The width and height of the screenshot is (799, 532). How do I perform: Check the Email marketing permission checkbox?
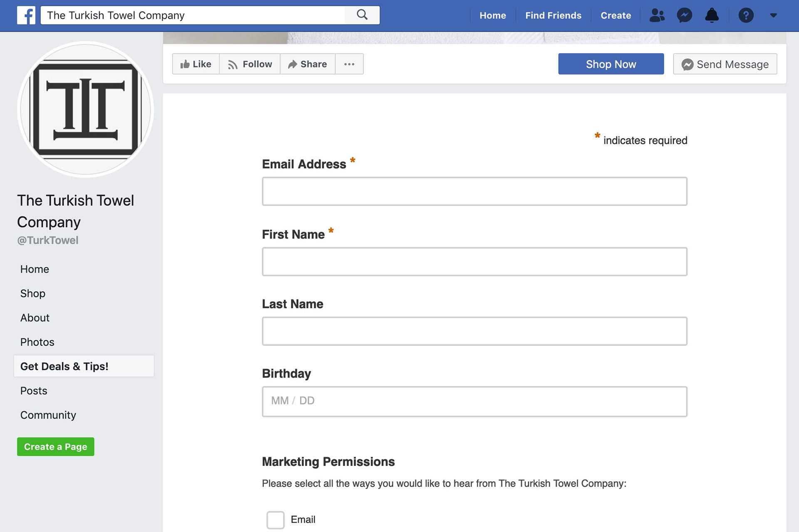[275, 520]
